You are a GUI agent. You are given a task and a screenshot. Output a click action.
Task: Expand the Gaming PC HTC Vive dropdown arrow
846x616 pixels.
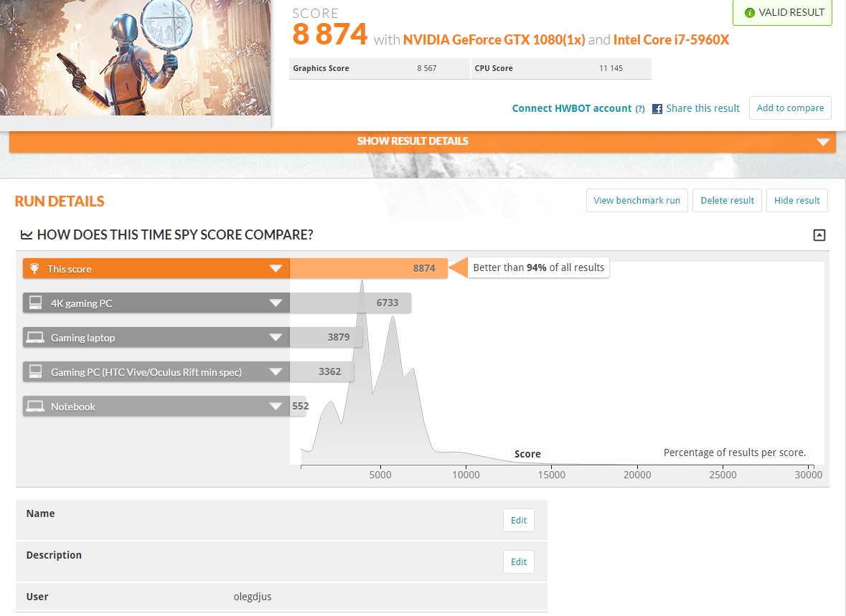point(276,372)
